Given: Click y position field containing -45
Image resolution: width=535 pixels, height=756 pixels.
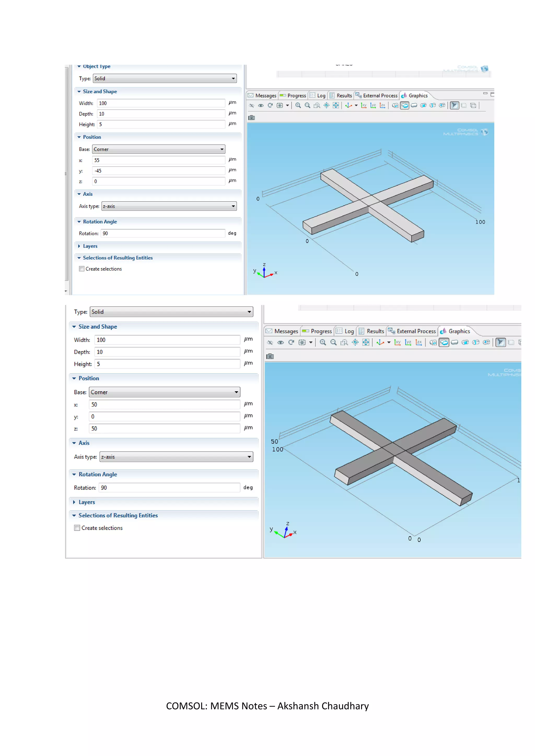Looking at the screenshot, I should pos(159,171).
